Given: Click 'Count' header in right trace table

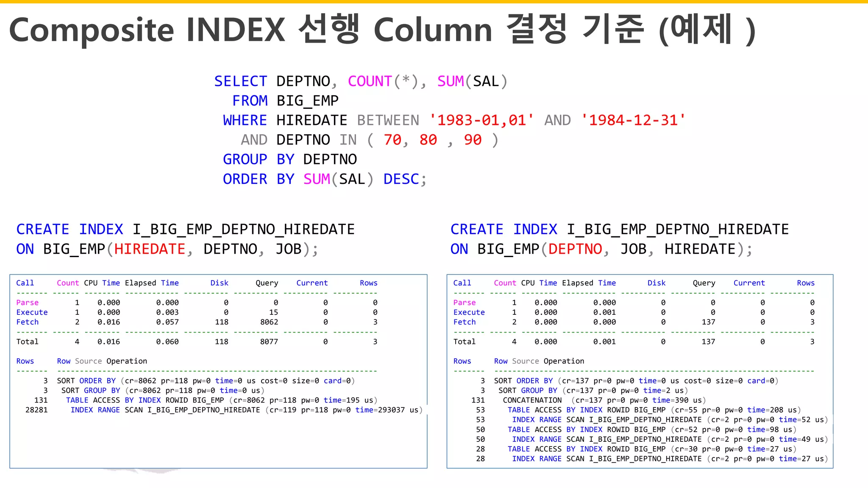Looking at the screenshot, I should [x=505, y=283].
